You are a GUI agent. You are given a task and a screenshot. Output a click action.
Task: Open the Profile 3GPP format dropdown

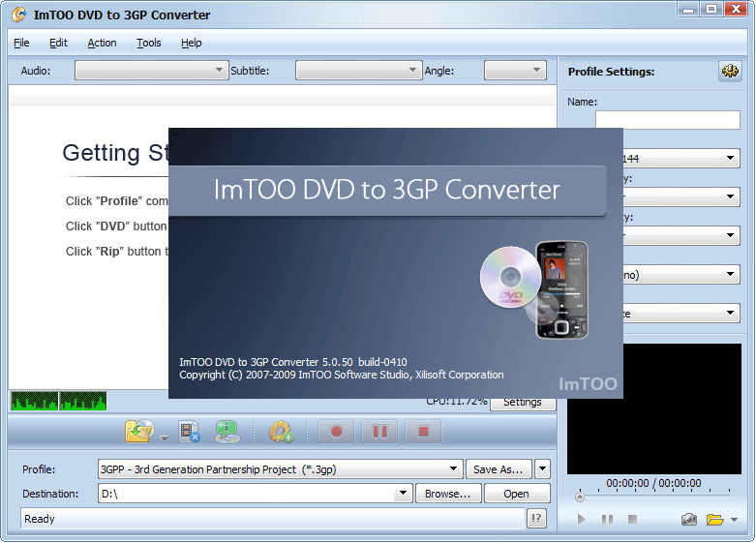[x=280, y=468]
